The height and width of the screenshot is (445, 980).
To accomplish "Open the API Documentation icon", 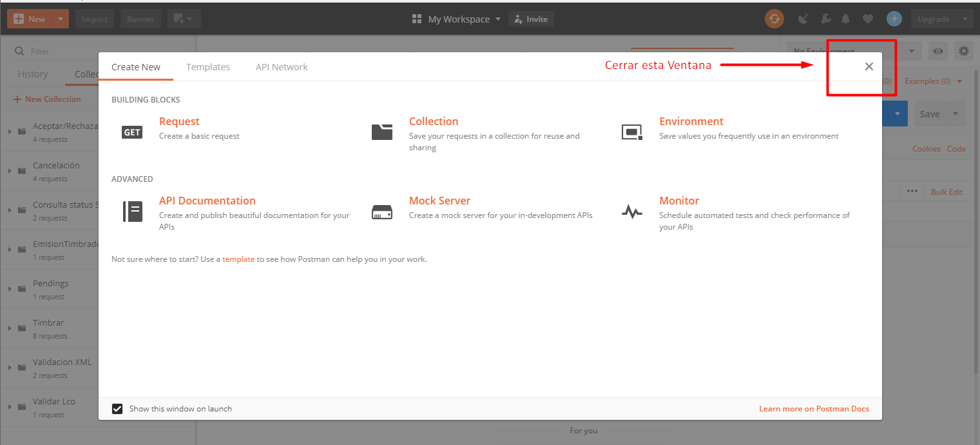I will click(x=132, y=212).
